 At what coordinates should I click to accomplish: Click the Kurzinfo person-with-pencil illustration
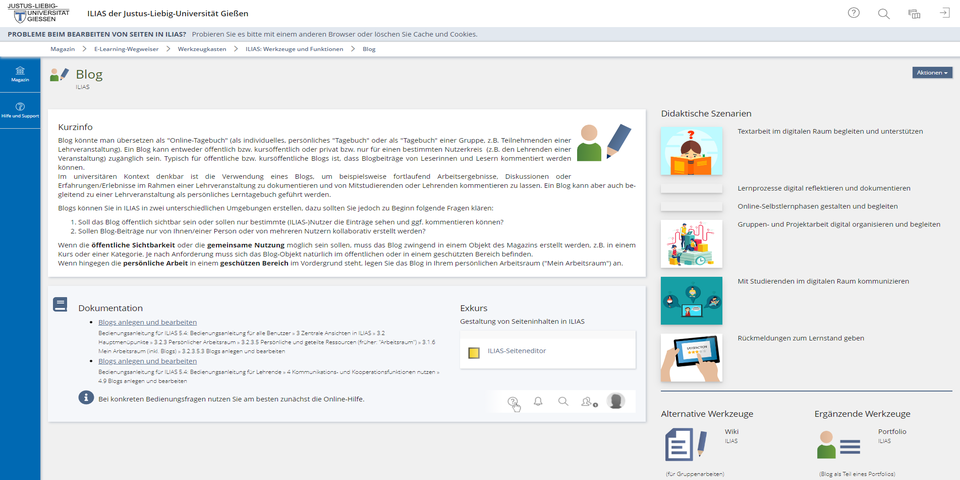(x=604, y=143)
